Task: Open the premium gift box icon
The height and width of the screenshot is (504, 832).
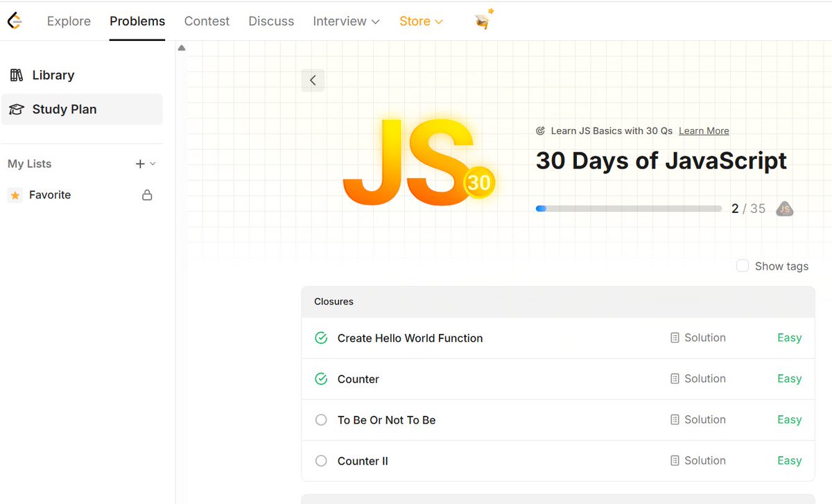Action: pos(485,20)
